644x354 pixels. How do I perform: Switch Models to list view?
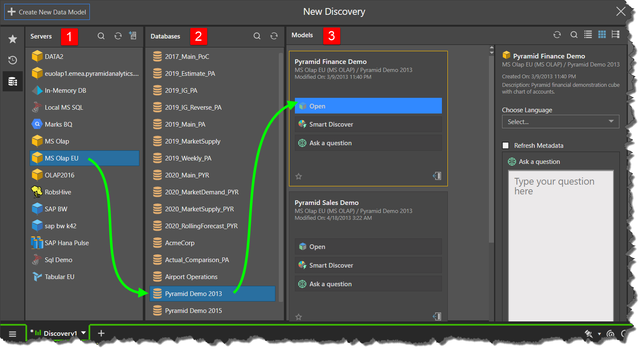[x=588, y=35]
